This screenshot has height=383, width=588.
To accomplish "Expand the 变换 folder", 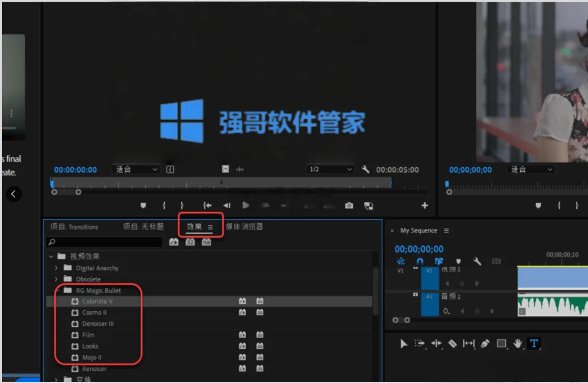I will pos(56,379).
